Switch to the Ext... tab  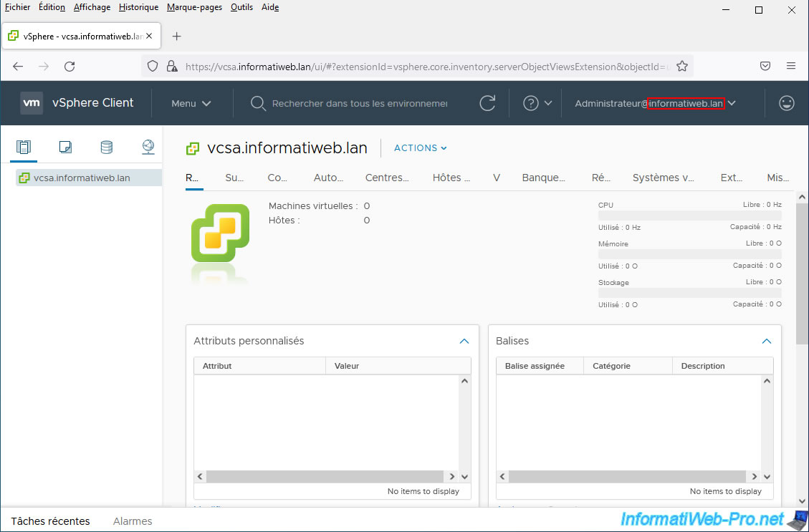pyautogui.click(x=732, y=178)
